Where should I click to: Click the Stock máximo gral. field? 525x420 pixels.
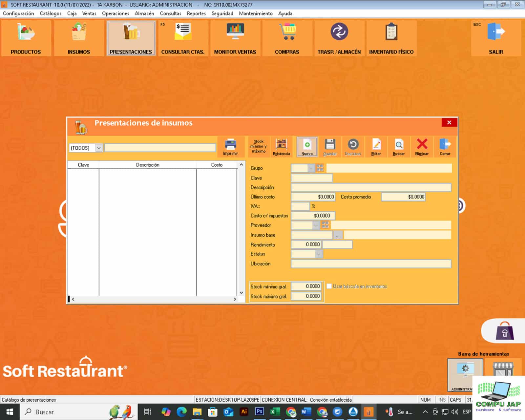[x=306, y=296]
